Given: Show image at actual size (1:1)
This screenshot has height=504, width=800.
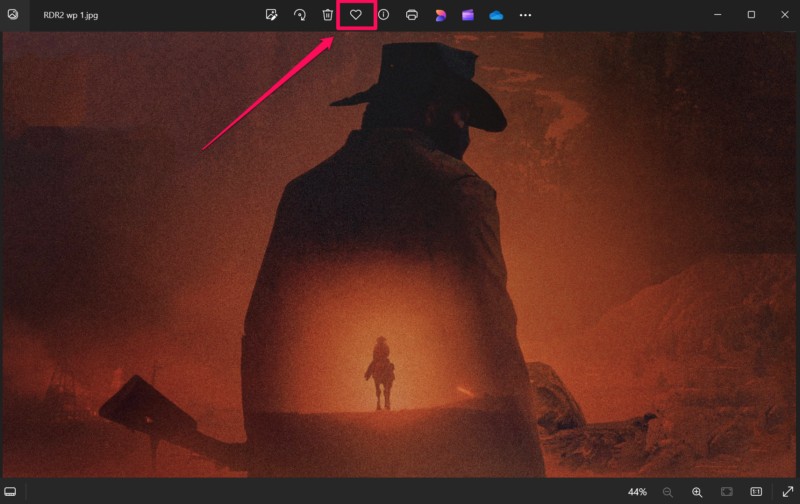Looking at the screenshot, I should coord(756,492).
